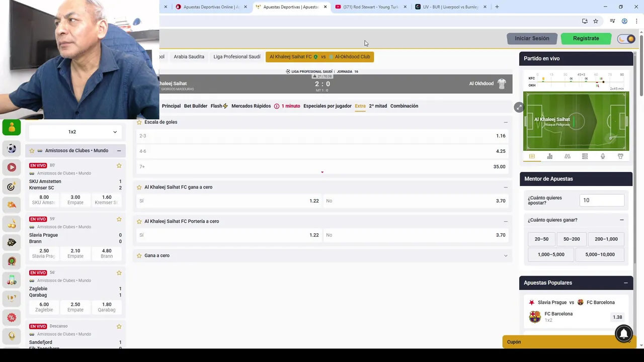The height and width of the screenshot is (362, 644).
Task: Open the lottery balls icon in sidebar
Action: [12, 280]
